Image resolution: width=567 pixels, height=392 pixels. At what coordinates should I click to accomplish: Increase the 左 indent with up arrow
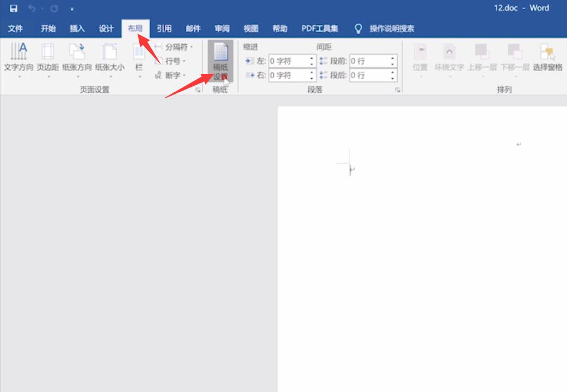point(311,58)
